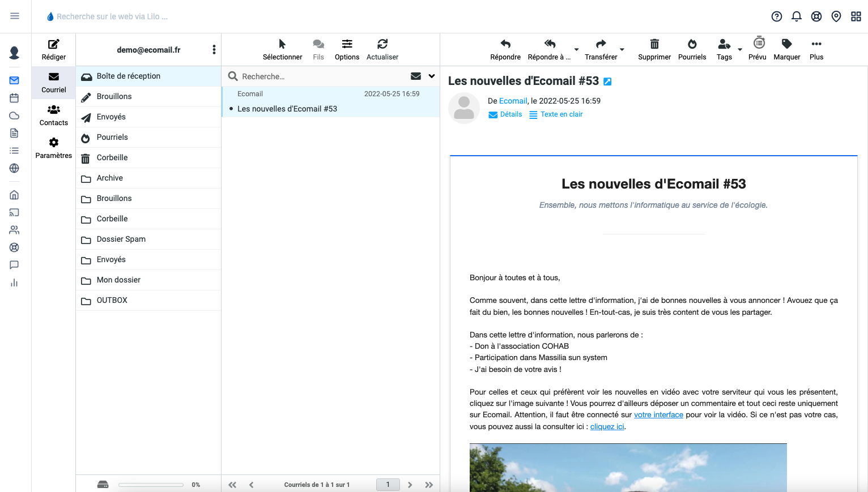The width and height of the screenshot is (868, 492).
Task: Follow the votre interface link
Action: (658, 415)
